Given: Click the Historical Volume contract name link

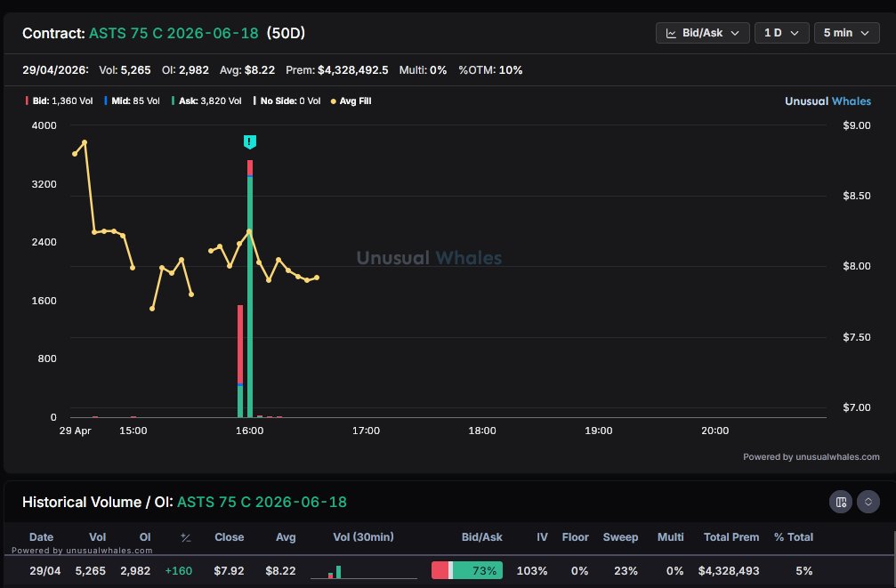Looking at the screenshot, I should (262, 502).
